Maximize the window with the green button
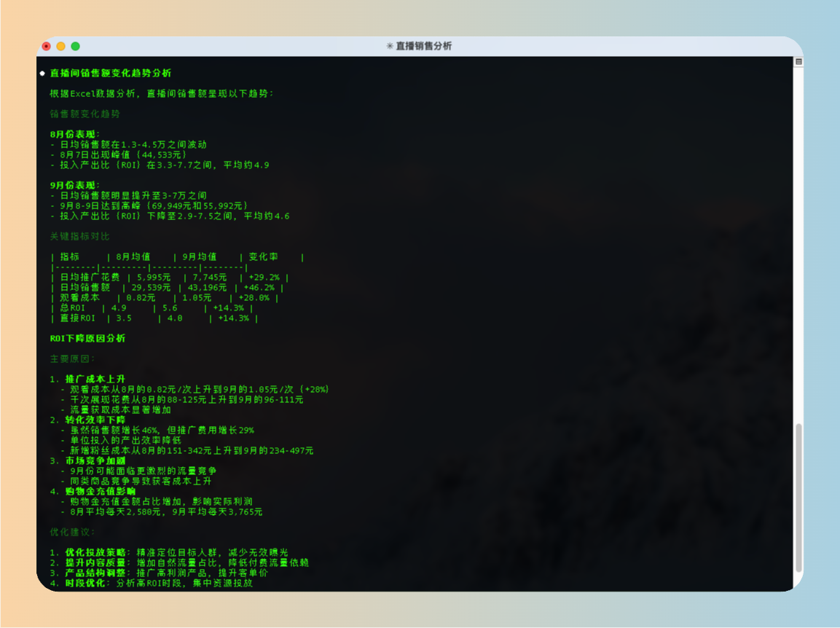 (x=76, y=46)
